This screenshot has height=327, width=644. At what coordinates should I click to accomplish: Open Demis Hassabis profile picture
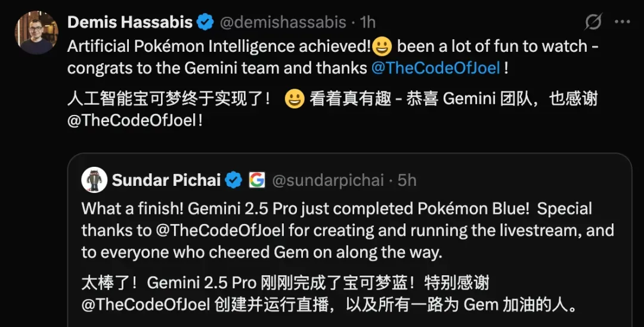[x=36, y=33]
